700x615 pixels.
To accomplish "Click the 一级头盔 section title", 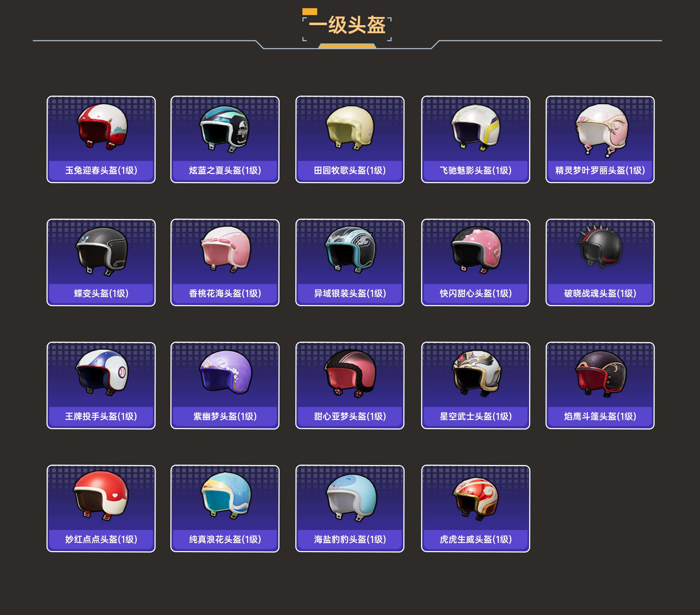I will [x=347, y=25].
